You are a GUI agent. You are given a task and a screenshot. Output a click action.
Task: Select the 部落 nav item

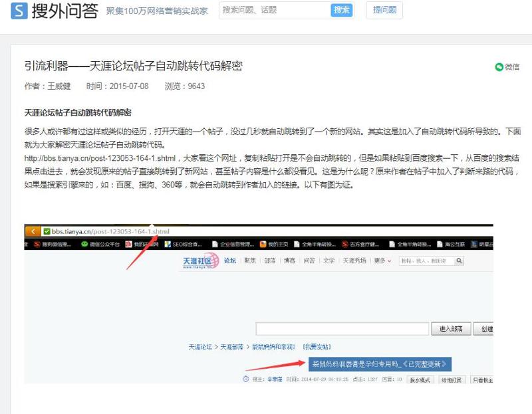tap(270, 260)
